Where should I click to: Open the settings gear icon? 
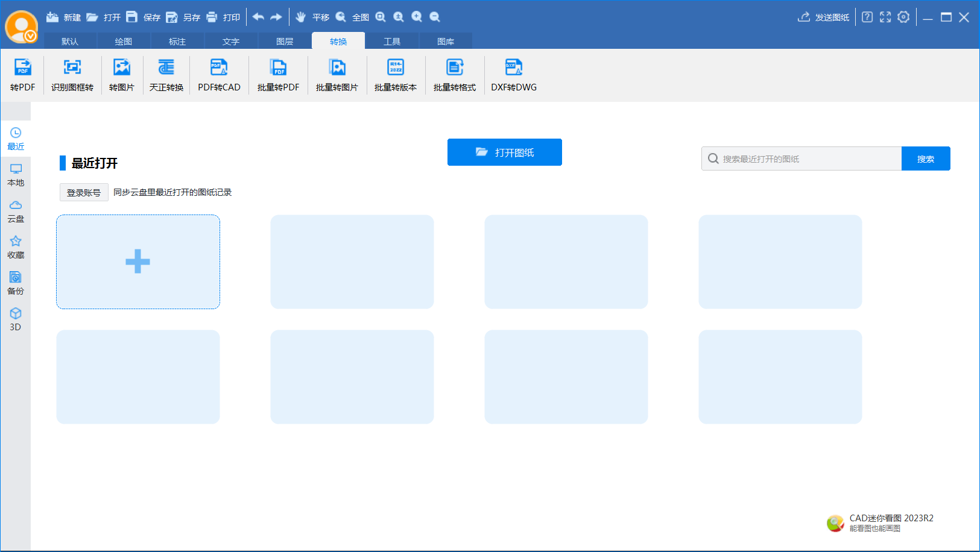click(x=903, y=17)
